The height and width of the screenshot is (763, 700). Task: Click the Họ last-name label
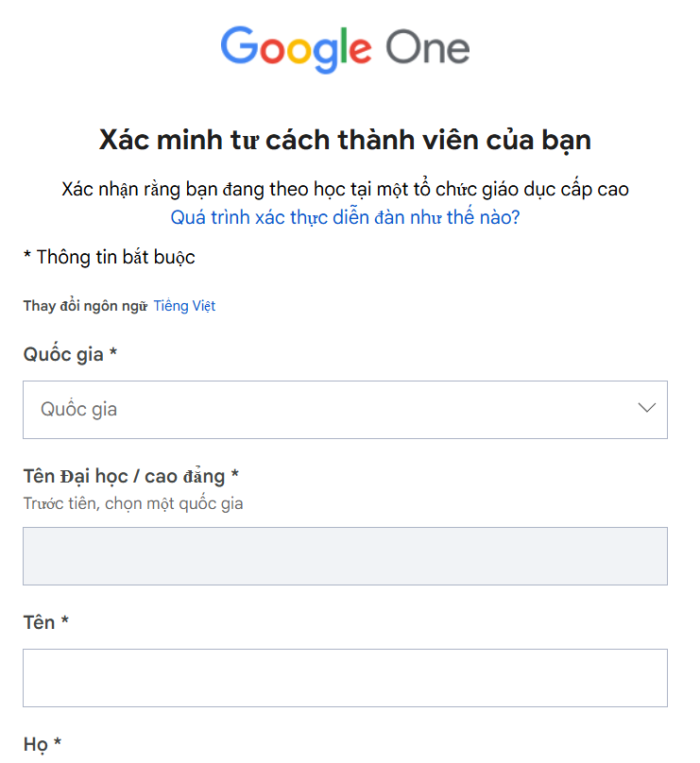tap(38, 745)
